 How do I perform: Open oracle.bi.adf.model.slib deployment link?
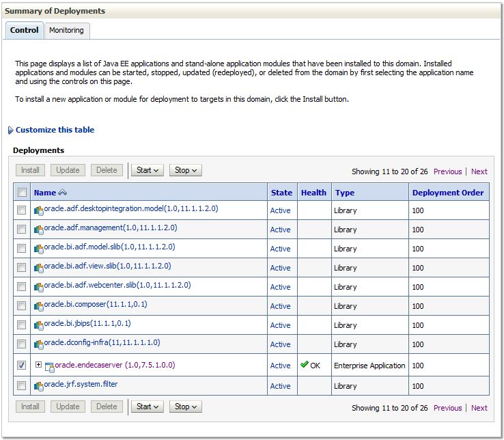pos(109,247)
